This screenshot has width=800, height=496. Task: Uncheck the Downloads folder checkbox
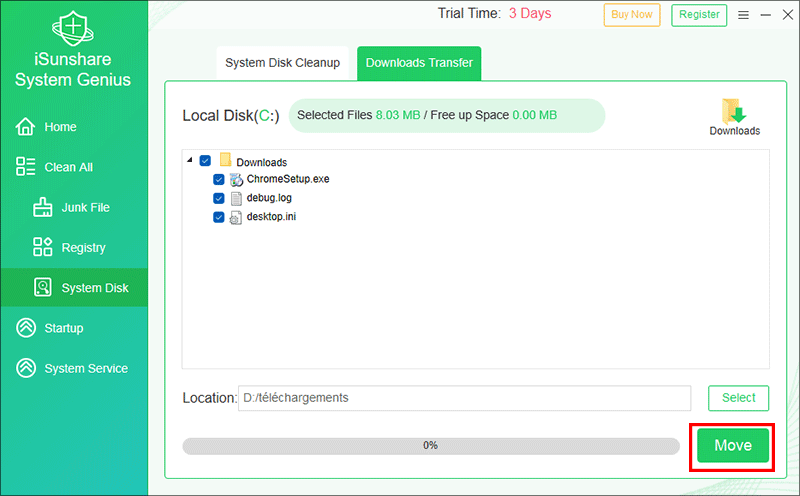pyautogui.click(x=206, y=162)
